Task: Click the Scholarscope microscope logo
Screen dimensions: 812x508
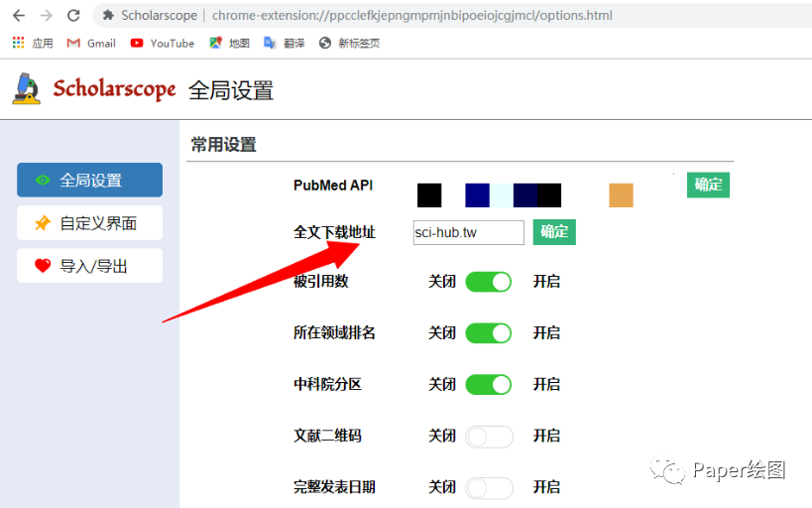Action: [x=27, y=88]
